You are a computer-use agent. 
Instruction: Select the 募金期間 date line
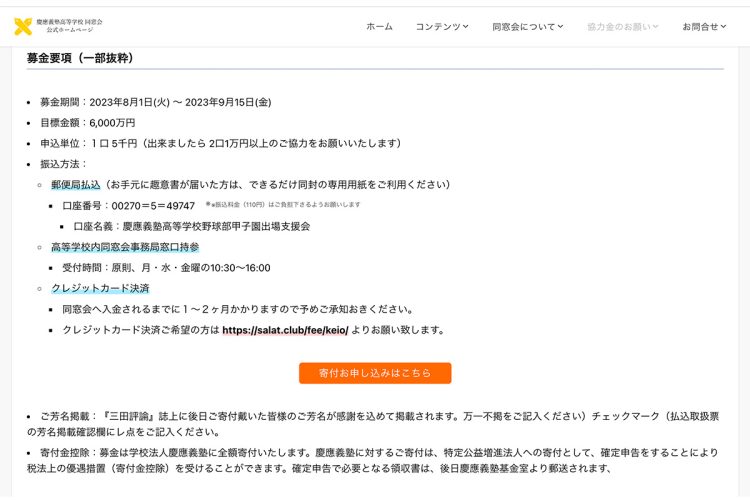(155, 102)
